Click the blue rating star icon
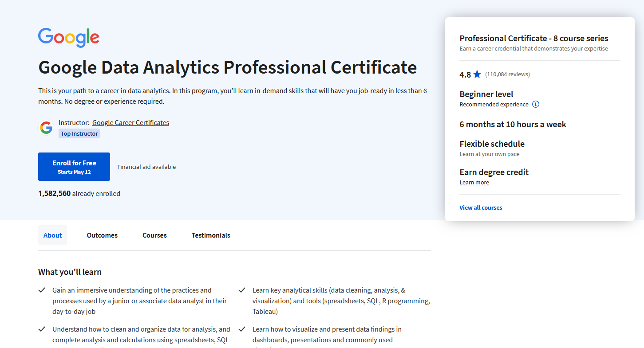644x348 pixels. [x=477, y=74]
